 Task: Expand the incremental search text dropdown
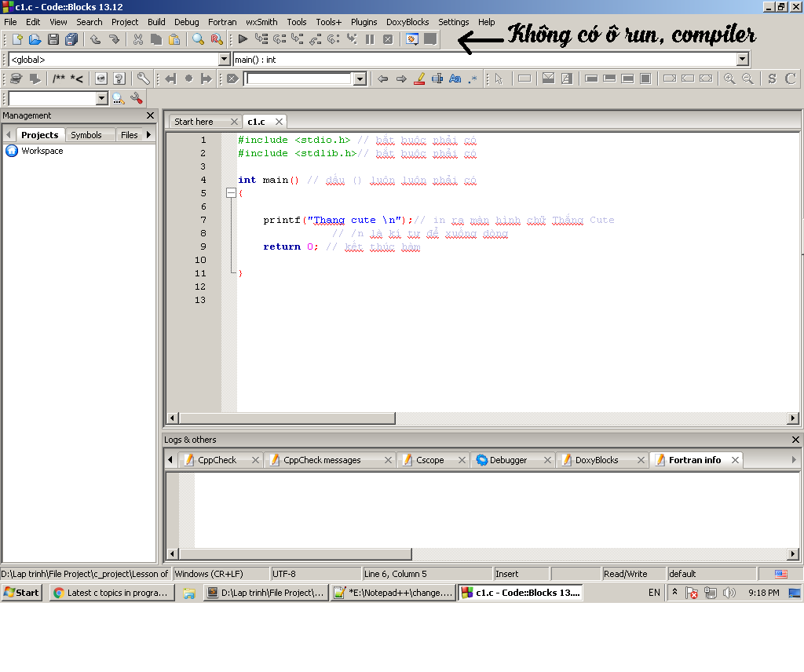[360, 79]
